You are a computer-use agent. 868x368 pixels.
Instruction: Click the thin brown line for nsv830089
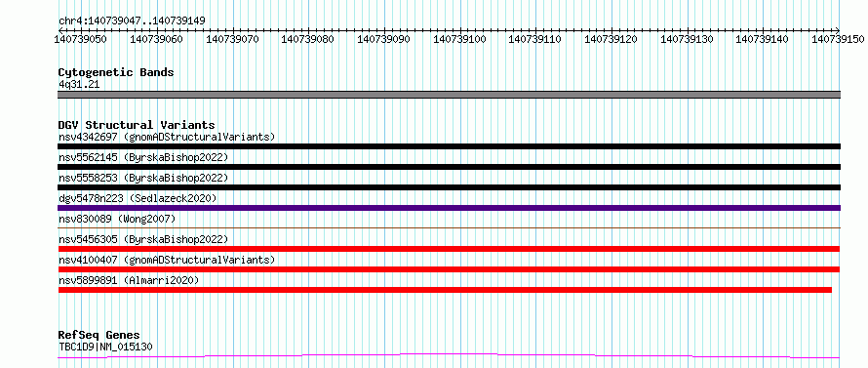click(449, 227)
